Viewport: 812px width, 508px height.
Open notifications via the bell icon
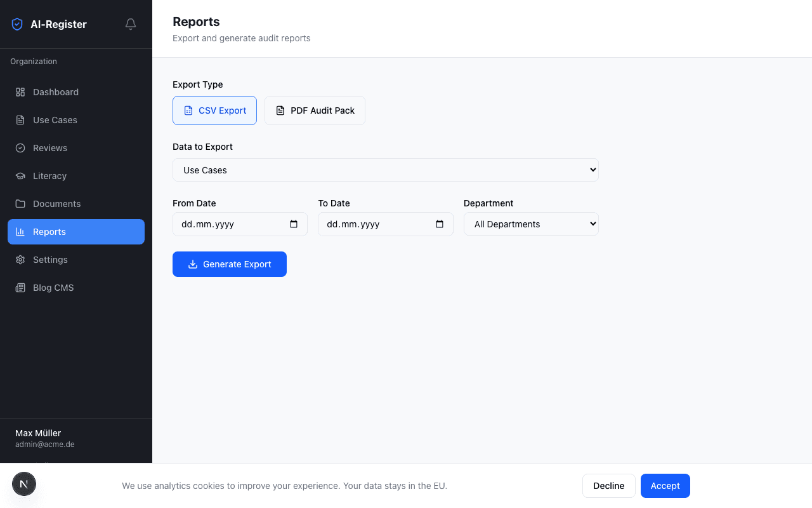(x=130, y=23)
